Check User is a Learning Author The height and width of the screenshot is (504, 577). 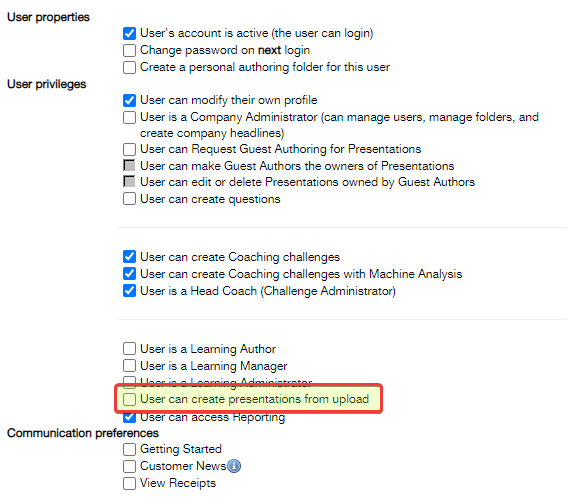pyautogui.click(x=129, y=348)
